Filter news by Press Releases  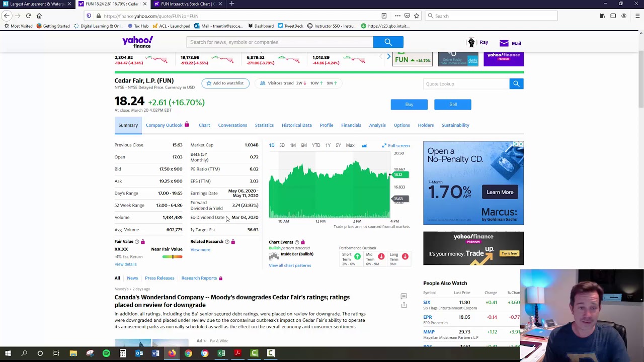coord(159,278)
